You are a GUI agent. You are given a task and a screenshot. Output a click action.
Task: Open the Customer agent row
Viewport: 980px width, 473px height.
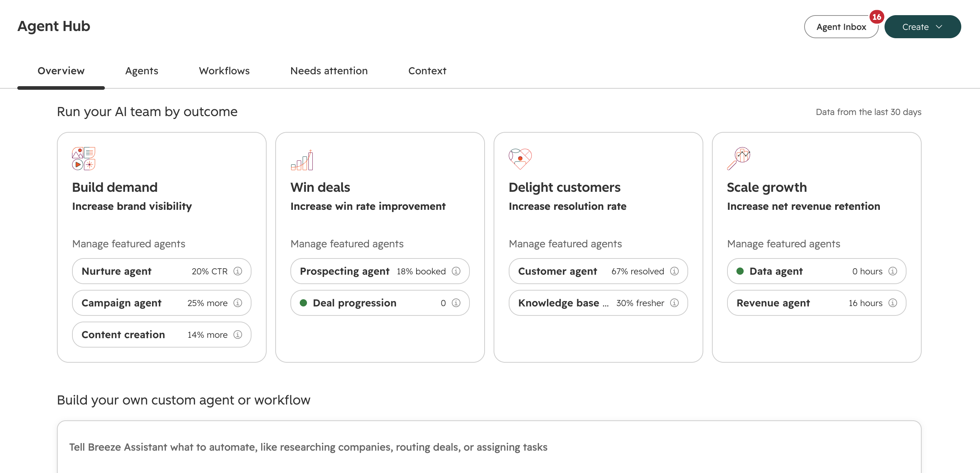(598, 271)
